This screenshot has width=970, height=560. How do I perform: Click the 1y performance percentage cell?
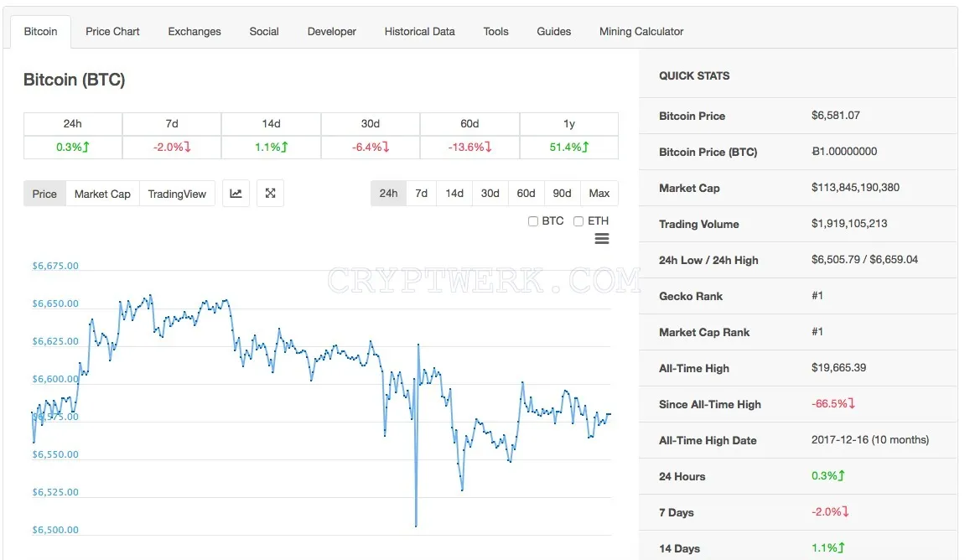point(569,148)
